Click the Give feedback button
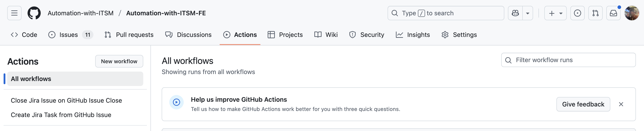Screen dimensions: 644x131 click(x=583, y=104)
